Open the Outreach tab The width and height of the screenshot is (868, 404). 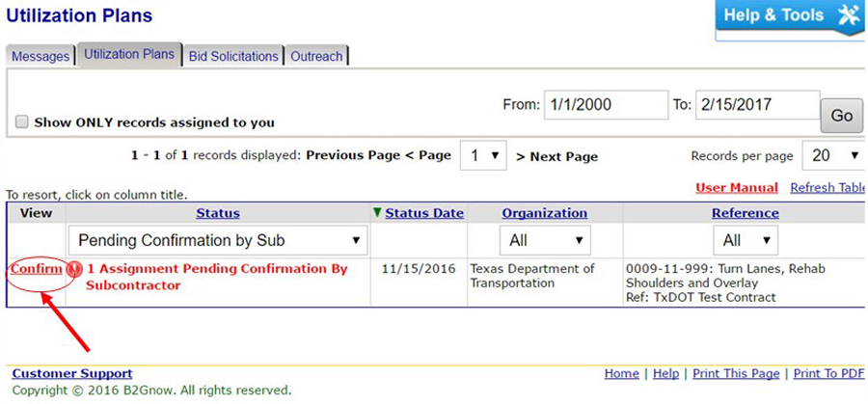tap(316, 56)
